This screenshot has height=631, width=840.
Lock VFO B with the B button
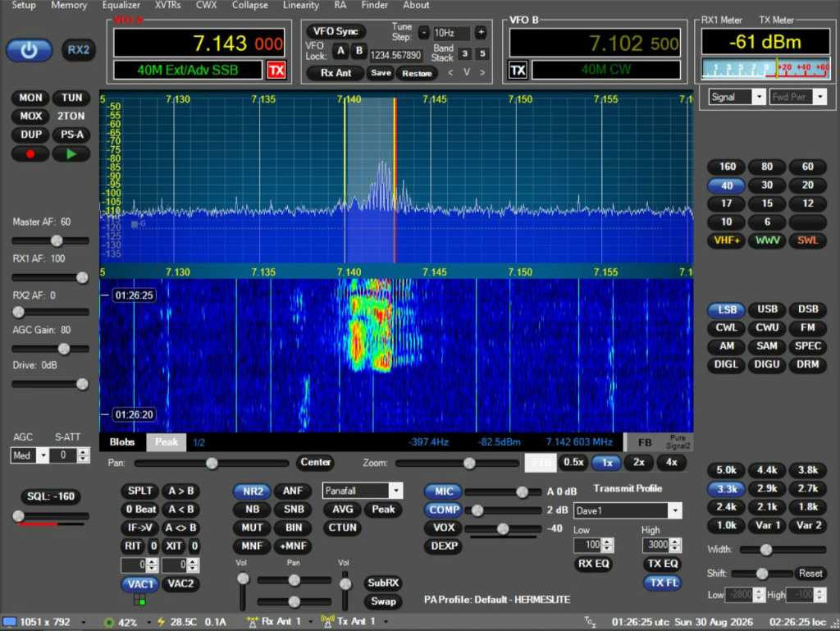point(359,52)
